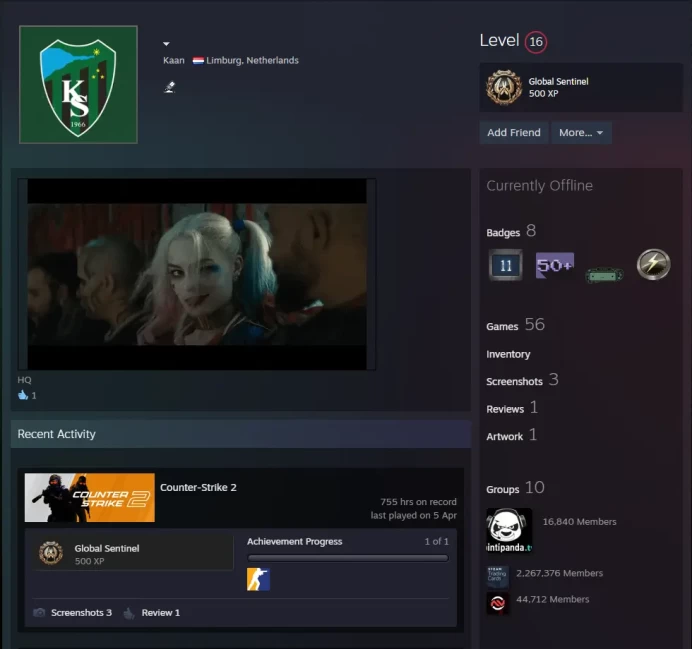Open the Groups 10 link
This screenshot has width=692, height=649.
(x=515, y=488)
